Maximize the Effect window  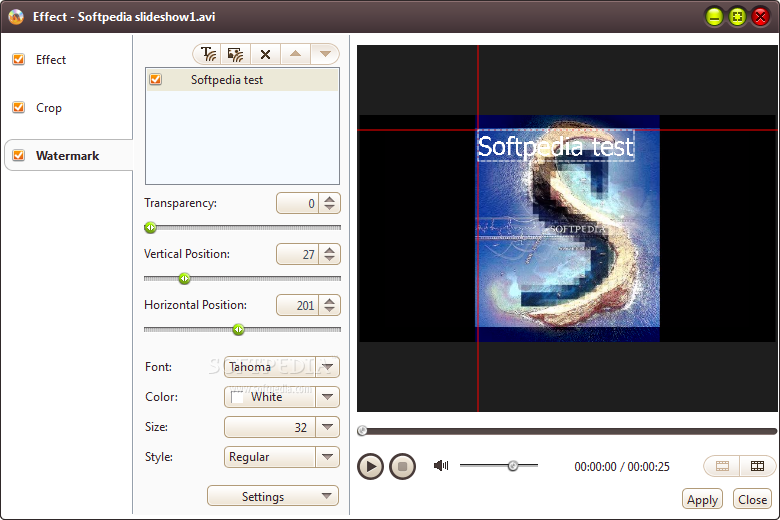(x=737, y=17)
